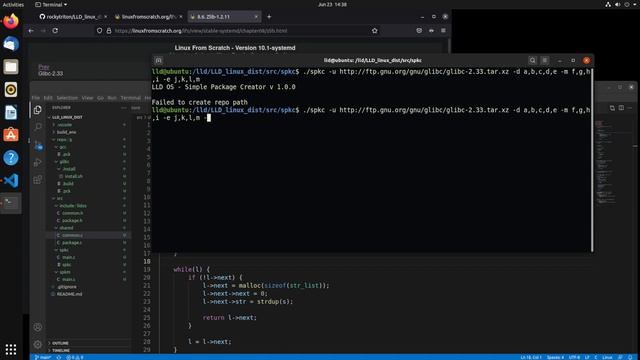This screenshot has height=360, width=640.
Task: Switch to Visual Studio Code in dock
Action: point(11,180)
